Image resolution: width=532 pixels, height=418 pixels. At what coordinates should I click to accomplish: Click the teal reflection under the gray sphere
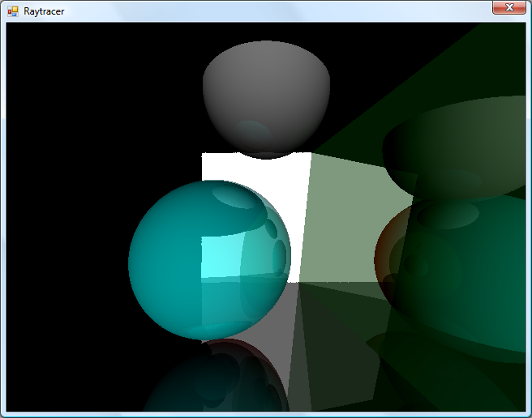click(x=255, y=132)
